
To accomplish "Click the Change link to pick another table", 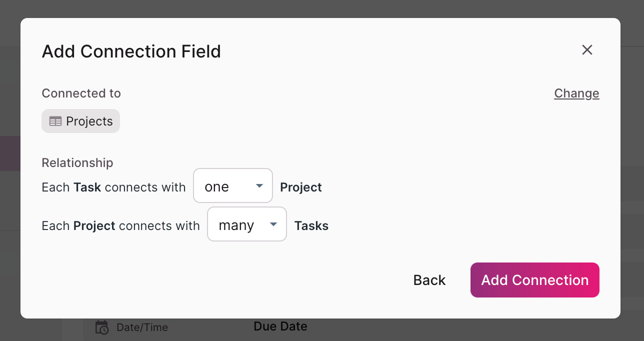I will tap(576, 93).
